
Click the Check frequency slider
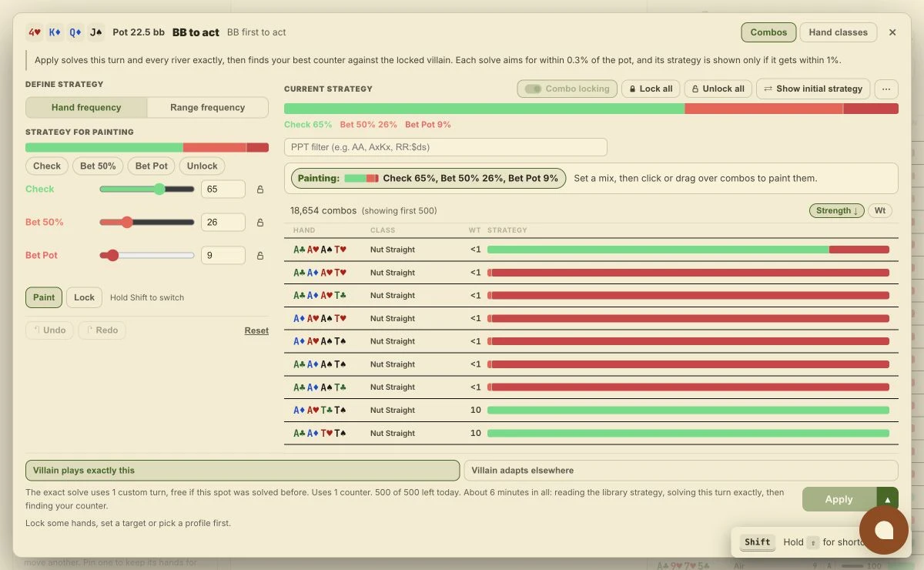point(147,189)
